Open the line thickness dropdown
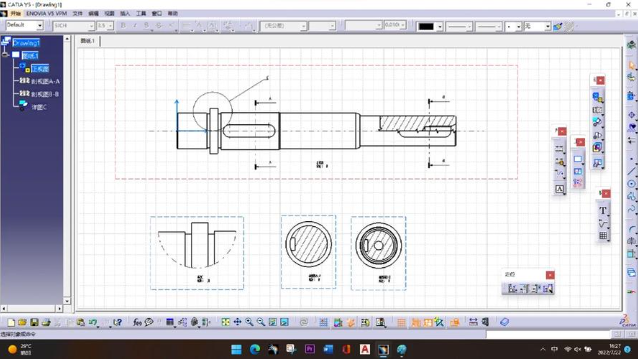Screen dimensions: 638x360 470,27
